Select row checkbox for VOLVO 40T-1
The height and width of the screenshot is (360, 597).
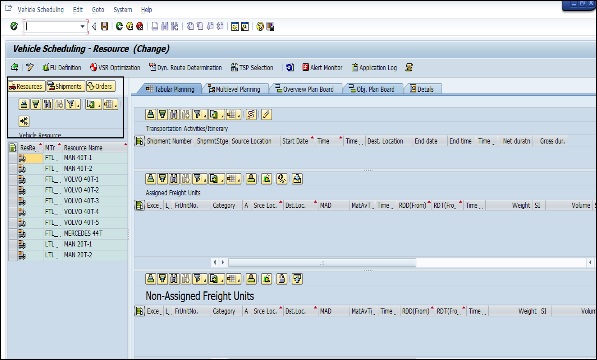[13, 180]
